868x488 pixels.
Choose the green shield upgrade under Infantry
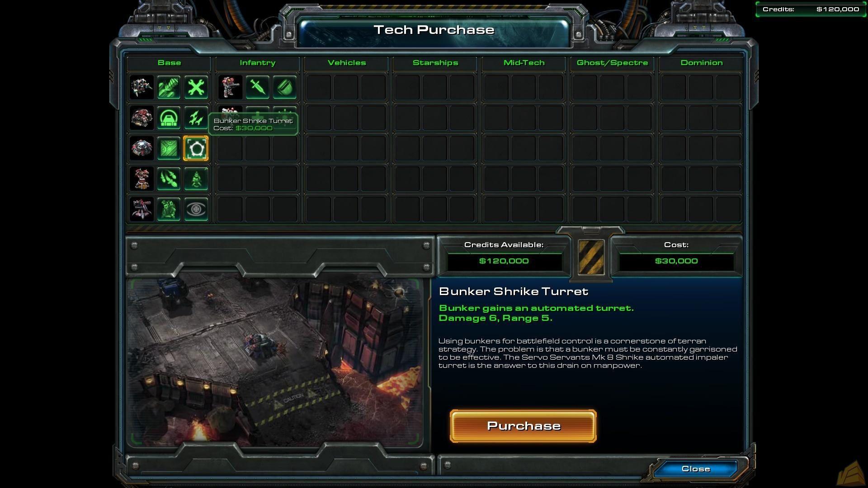(x=284, y=87)
